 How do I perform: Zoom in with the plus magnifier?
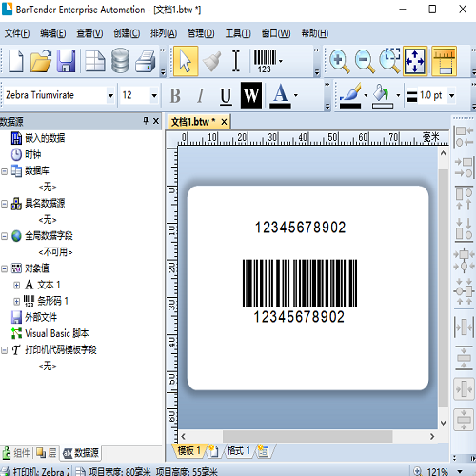(340, 61)
